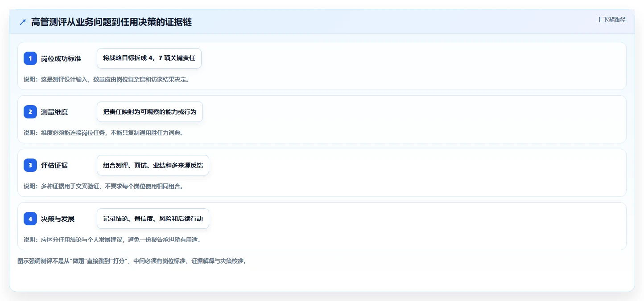
Task: Click the 测量维度 heading
Action: (x=54, y=112)
